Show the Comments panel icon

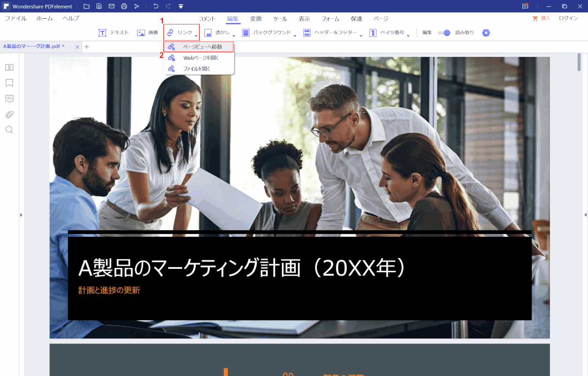coord(9,99)
